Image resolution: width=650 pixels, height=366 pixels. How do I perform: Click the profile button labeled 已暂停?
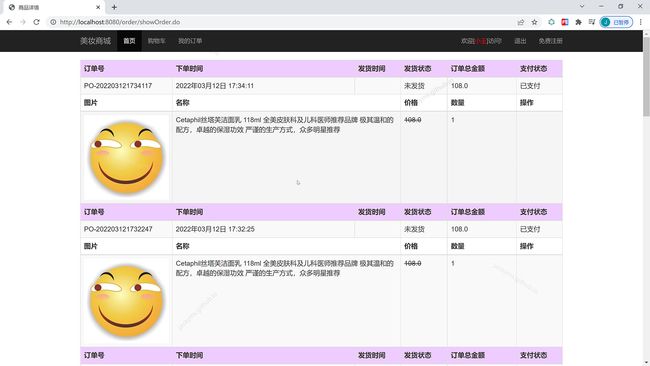(616, 22)
